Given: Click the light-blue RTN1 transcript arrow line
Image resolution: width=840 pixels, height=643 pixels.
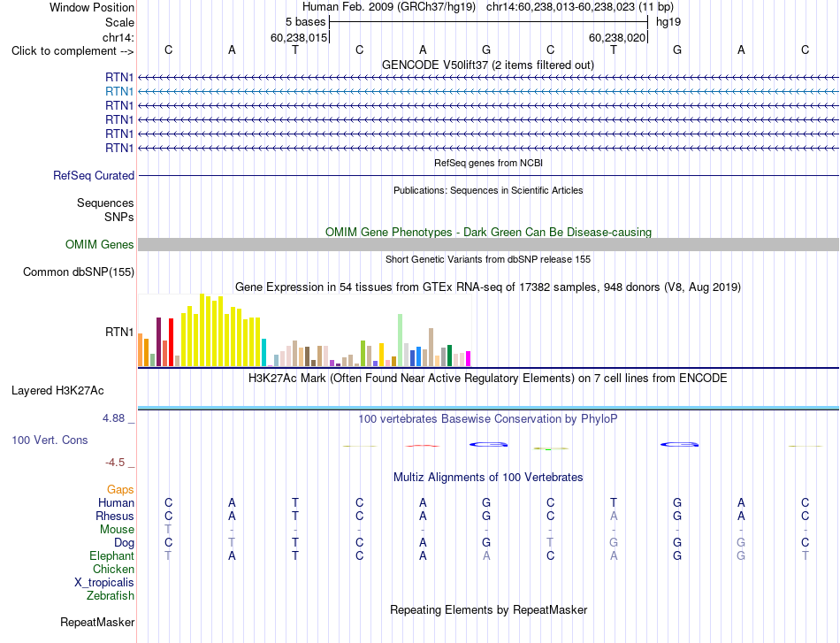Looking at the screenshot, I should click(x=488, y=92).
